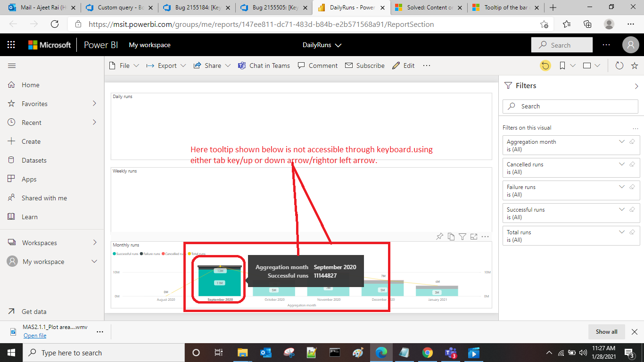Click the View layout rectangle icon
The height and width of the screenshot is (362, 644).
[587, 66]
